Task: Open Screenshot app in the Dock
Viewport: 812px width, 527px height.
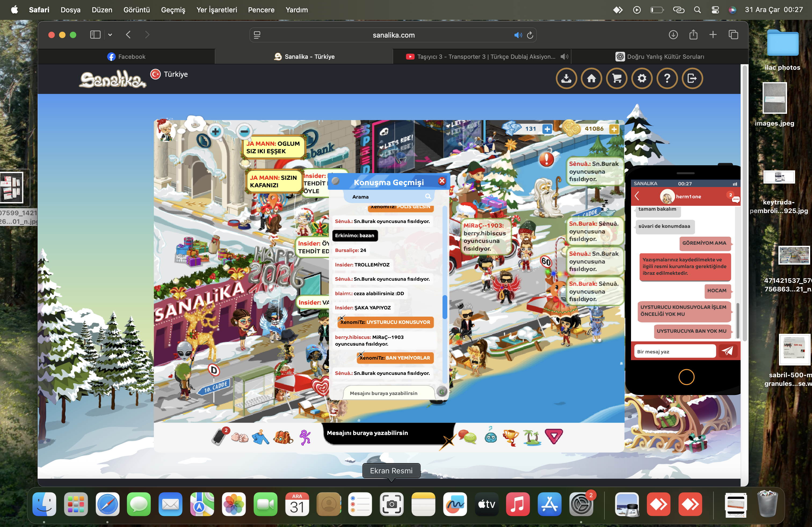Action: (391, 504)
